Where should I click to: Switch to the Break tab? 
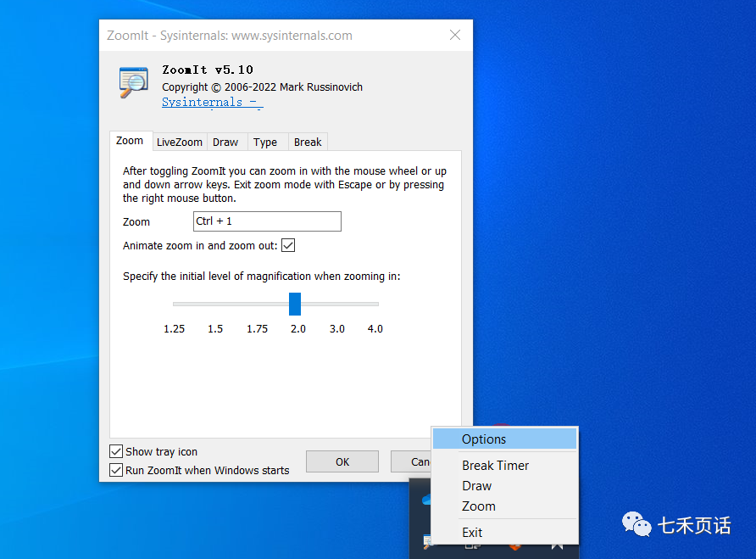[x=308, y=143]
